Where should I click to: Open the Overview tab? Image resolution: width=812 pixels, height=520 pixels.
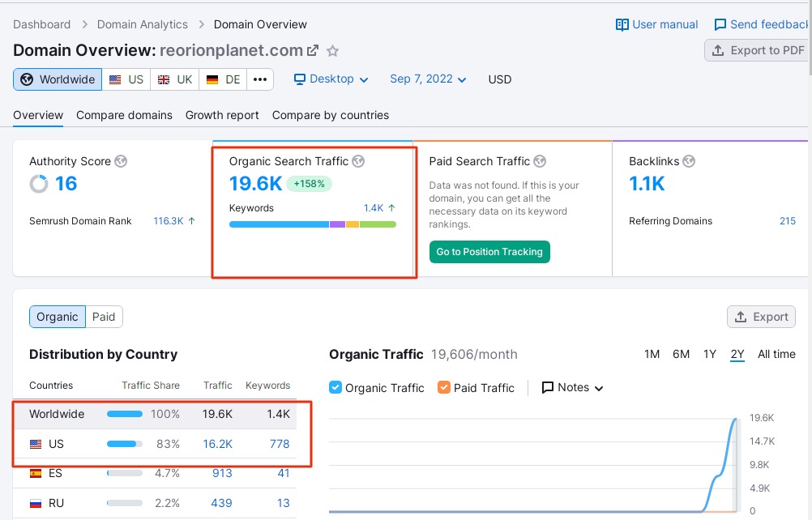[38, 115]
